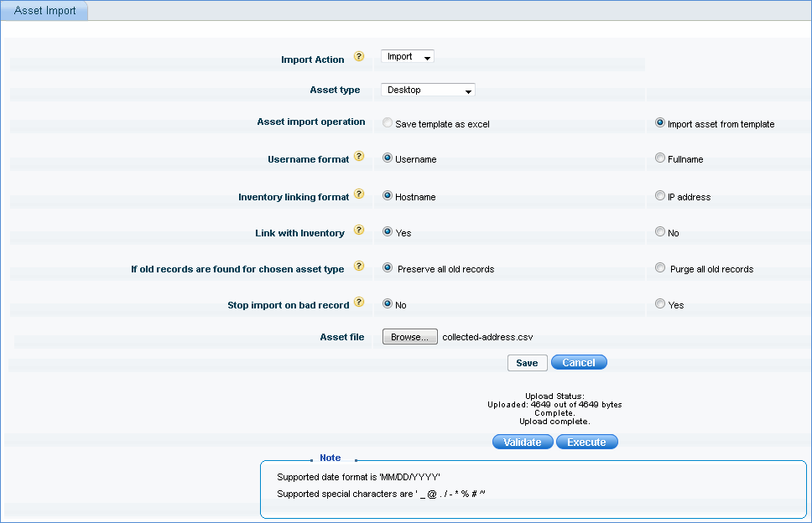Click Execute to run the import
This screenshot has height=523, width=812.
(586, 442)
